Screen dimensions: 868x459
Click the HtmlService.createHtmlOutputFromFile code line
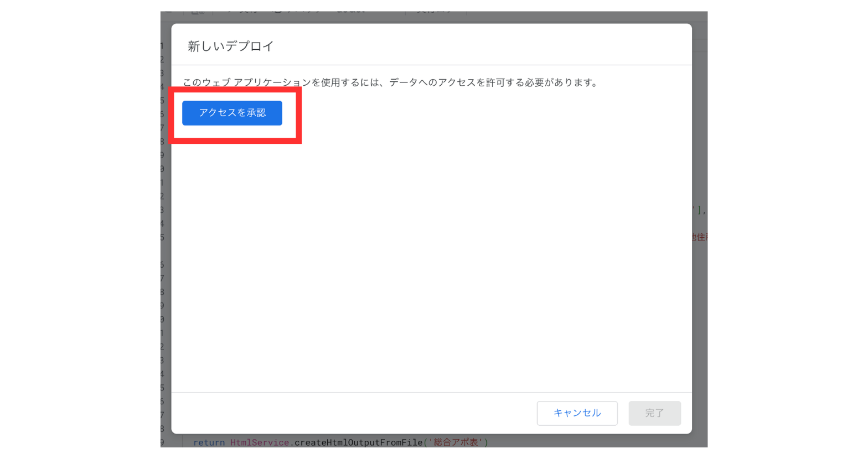[340, 442]
